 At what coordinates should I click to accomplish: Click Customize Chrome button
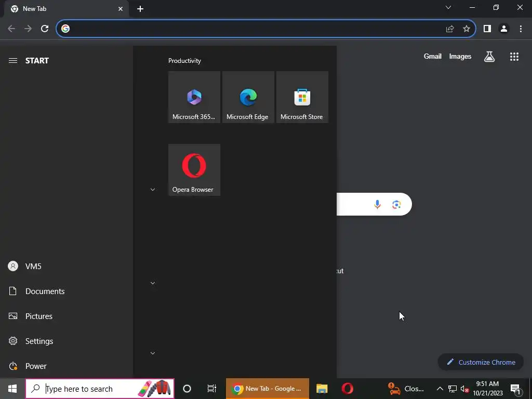coord(481,362)
